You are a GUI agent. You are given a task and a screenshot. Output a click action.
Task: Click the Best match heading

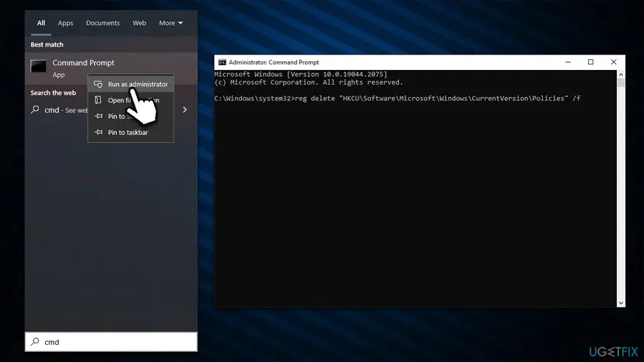point(47,44)
